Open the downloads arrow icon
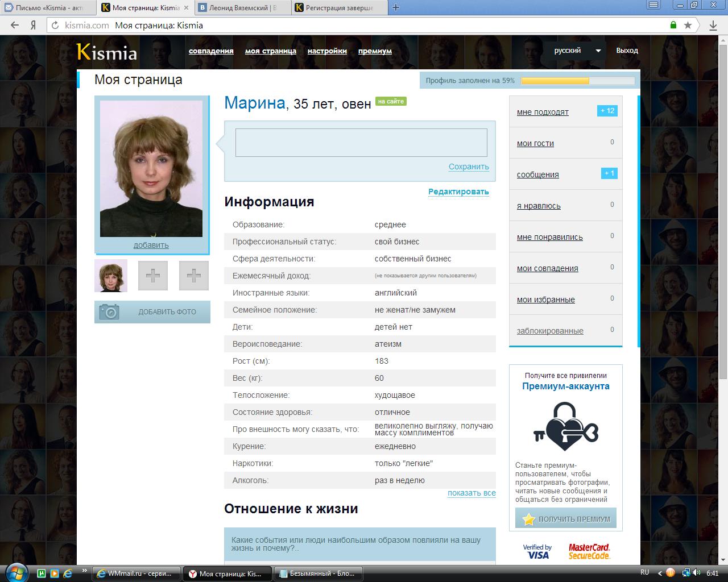Viewport: 728px width, 582px height. [x=713, y=25]
